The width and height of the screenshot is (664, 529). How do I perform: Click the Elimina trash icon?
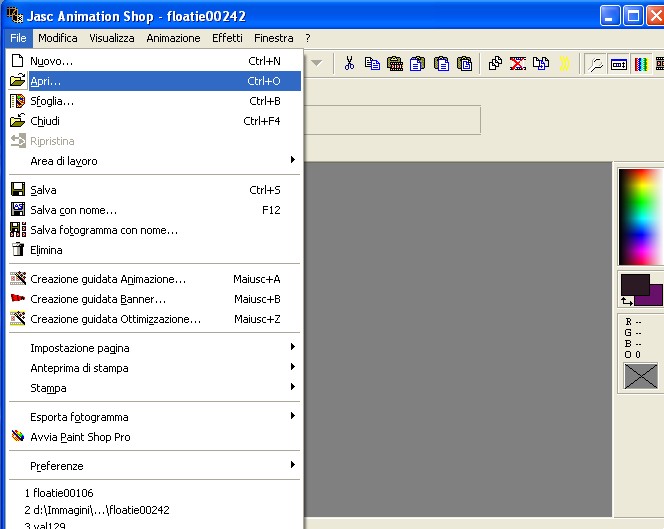[x=18, y=249]
